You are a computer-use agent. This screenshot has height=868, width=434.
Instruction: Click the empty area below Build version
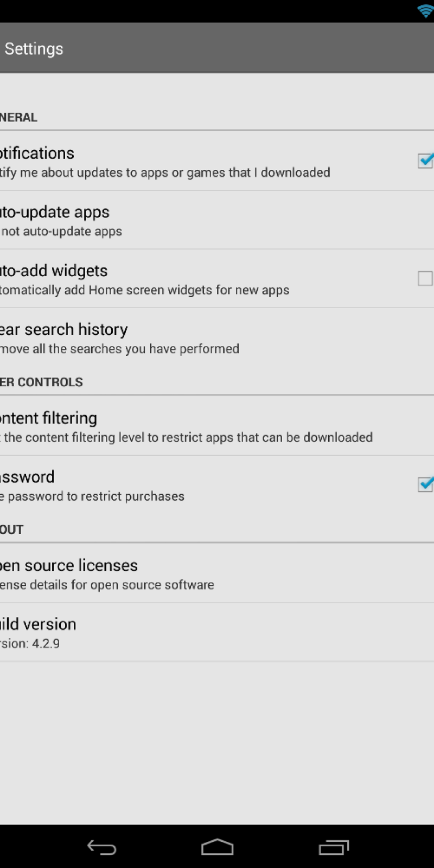coord(217,743)
